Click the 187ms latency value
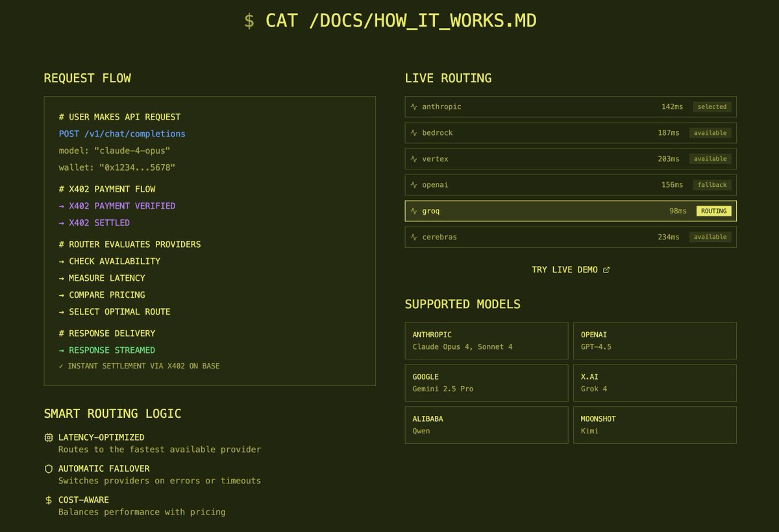 (668, 133)
